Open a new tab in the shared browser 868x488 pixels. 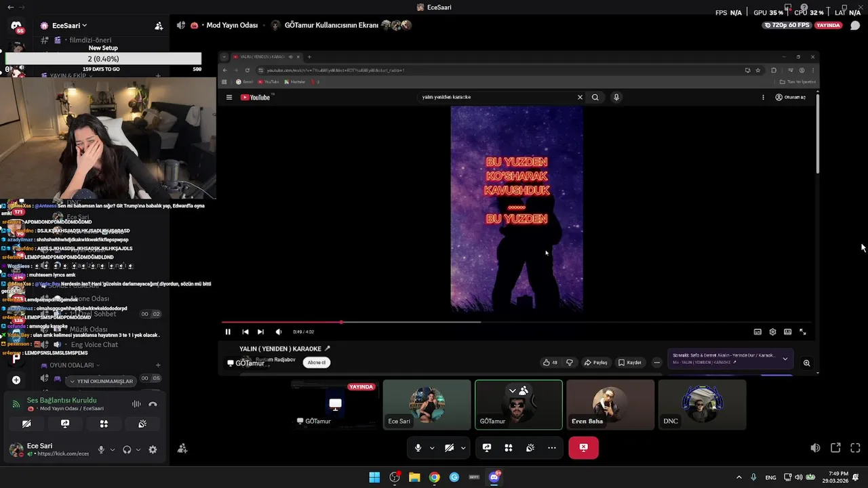click(x=309, y=57)
